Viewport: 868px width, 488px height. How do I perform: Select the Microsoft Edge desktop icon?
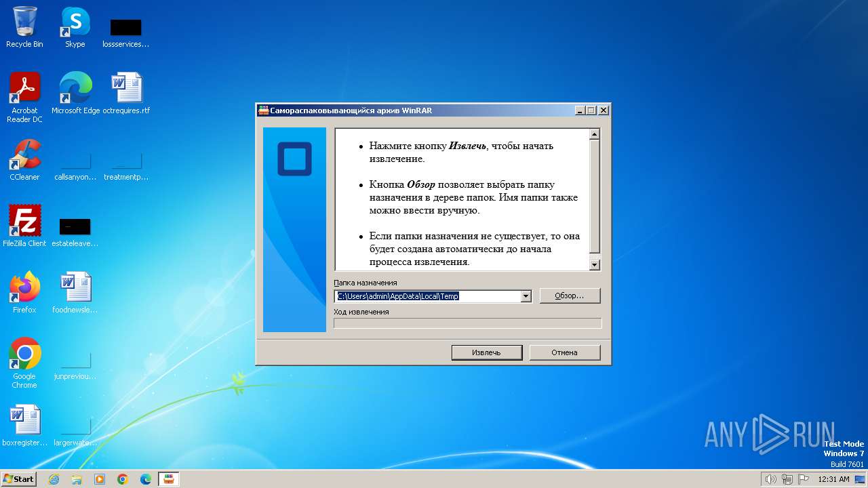pos(75,94)
